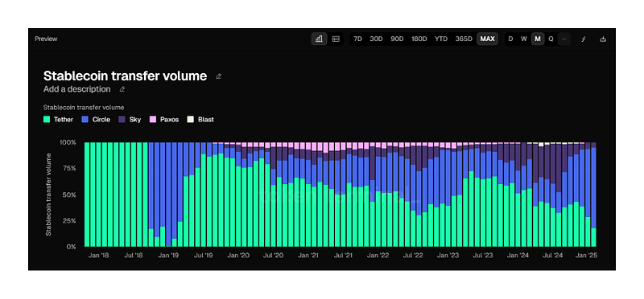Click the 25% y-axis label

(69, 221)
